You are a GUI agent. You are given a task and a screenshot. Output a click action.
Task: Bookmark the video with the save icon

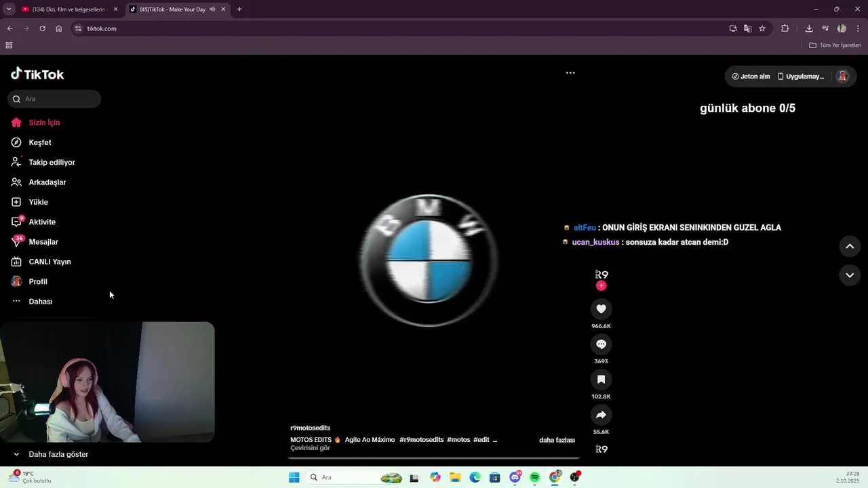click(601, 380)
